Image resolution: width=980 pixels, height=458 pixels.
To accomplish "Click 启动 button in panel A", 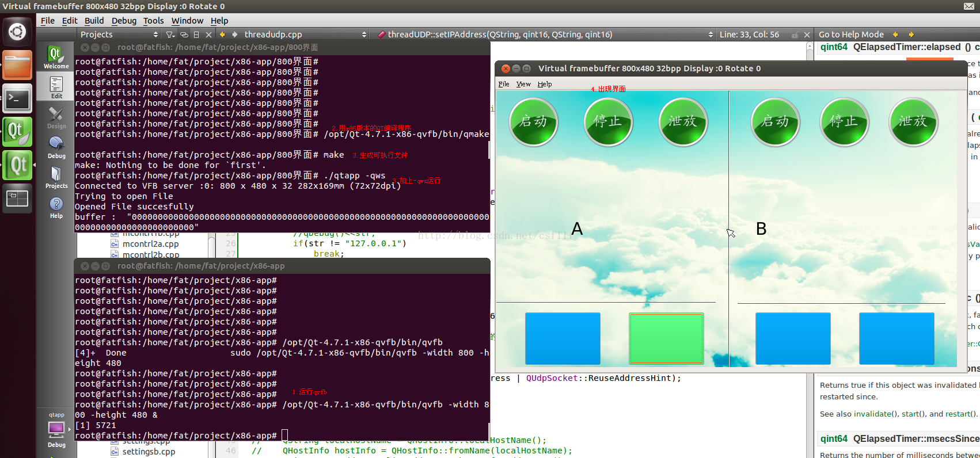I will (534, 122).
